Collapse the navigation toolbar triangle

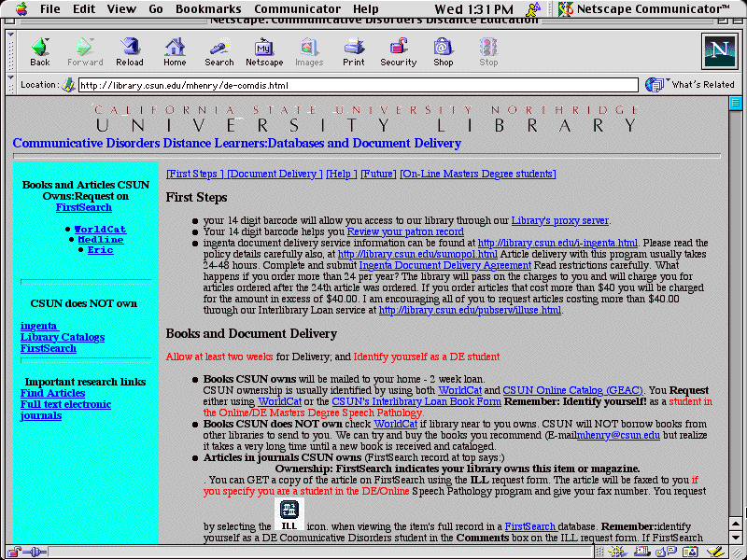pyautogui.click(x=10, y=35)
